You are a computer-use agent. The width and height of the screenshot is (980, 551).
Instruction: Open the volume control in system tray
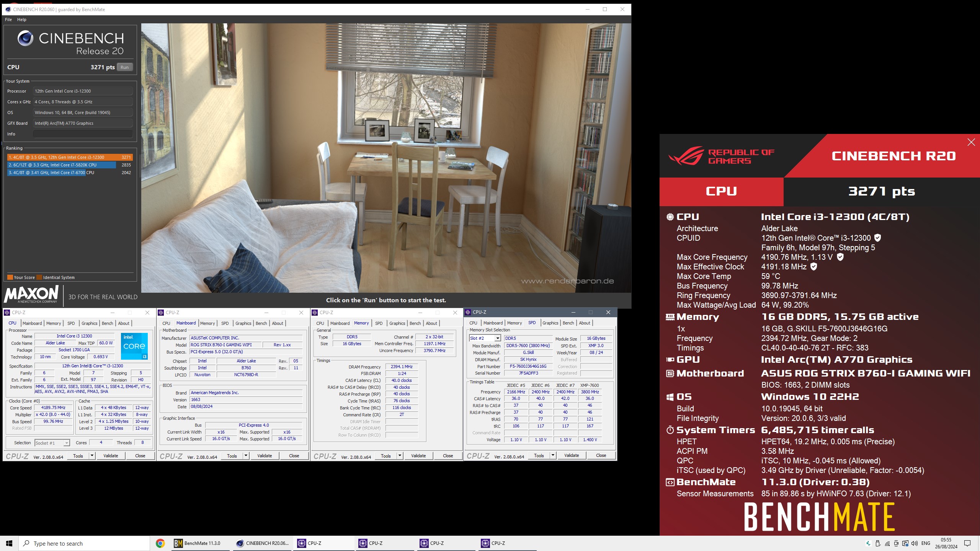tap(914, 543)
